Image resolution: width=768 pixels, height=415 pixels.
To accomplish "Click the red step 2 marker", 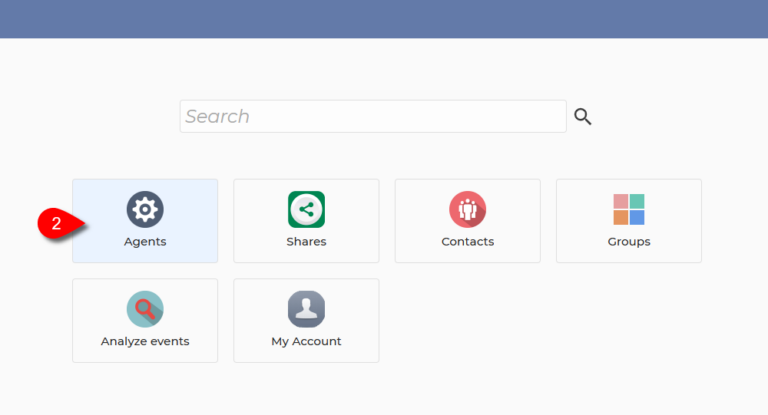I will (x=58, y=224).
